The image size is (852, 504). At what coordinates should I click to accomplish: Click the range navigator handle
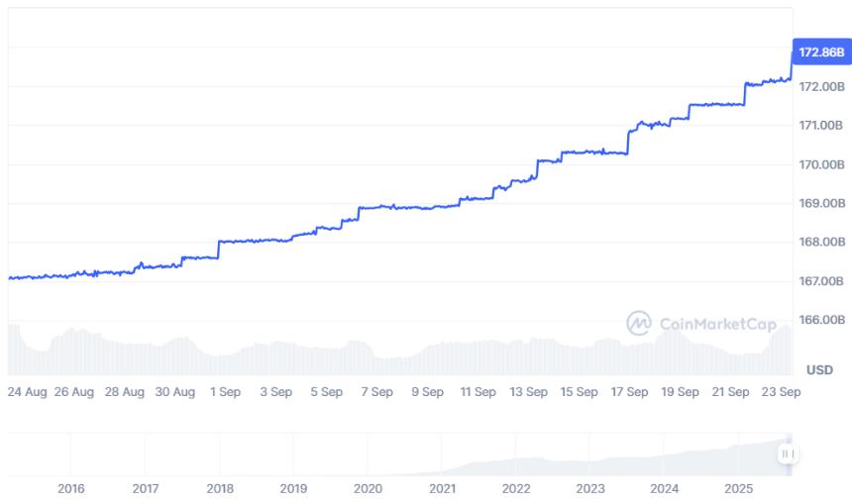coord(788,454)
